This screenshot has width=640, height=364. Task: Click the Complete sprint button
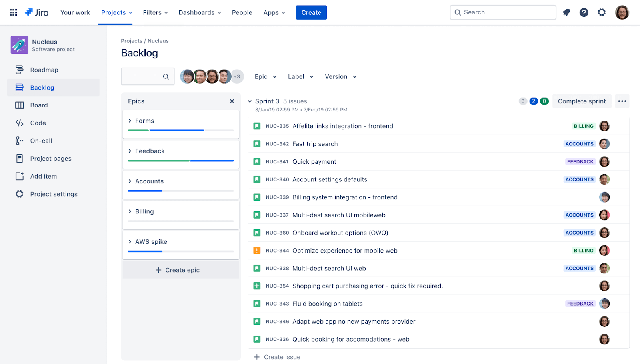[582, 101]
